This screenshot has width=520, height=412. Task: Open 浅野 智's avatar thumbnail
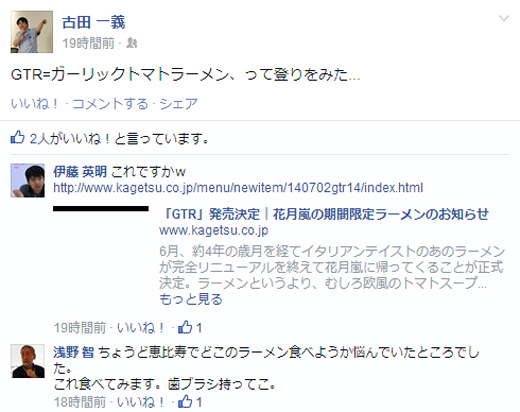coord(28,361)
